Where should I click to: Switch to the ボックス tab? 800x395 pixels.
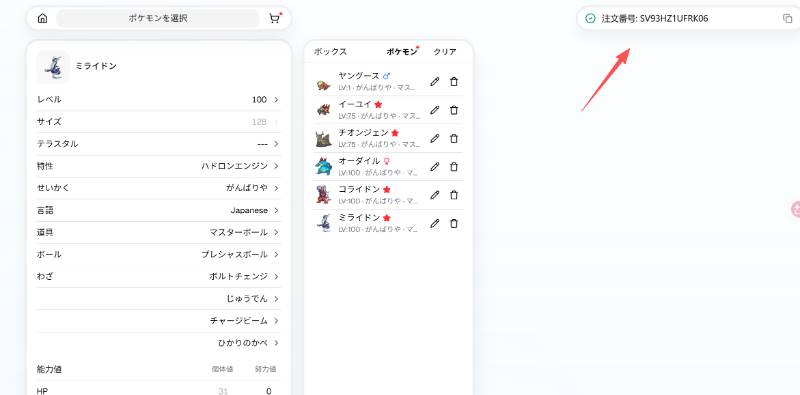click(x=330, y=52)
